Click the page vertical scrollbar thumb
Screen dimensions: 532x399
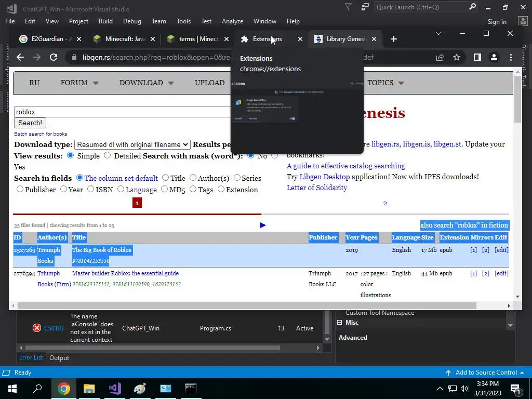(x=517, y=99)
